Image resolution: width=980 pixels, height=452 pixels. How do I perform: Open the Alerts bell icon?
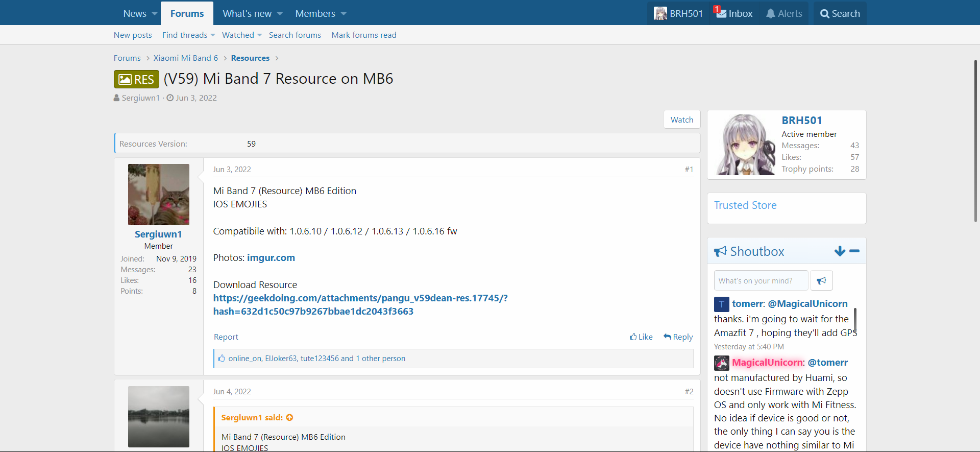click(771, 14)
